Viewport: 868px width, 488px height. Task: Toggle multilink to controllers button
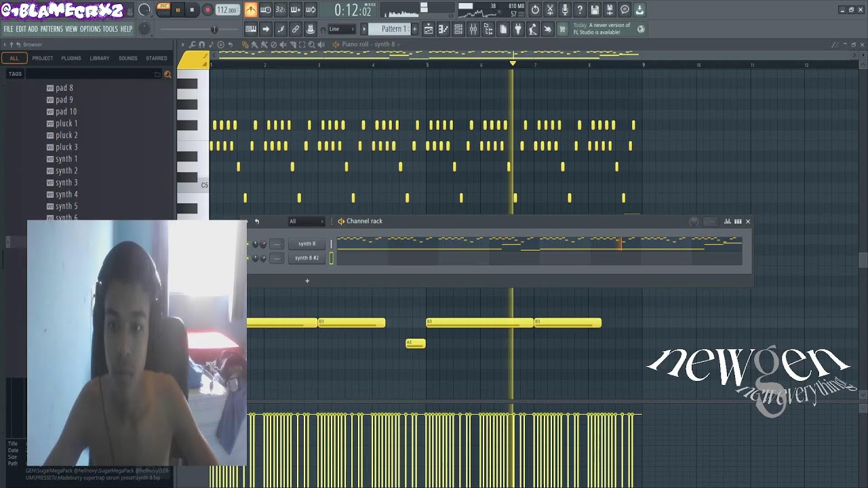(311, 29)
